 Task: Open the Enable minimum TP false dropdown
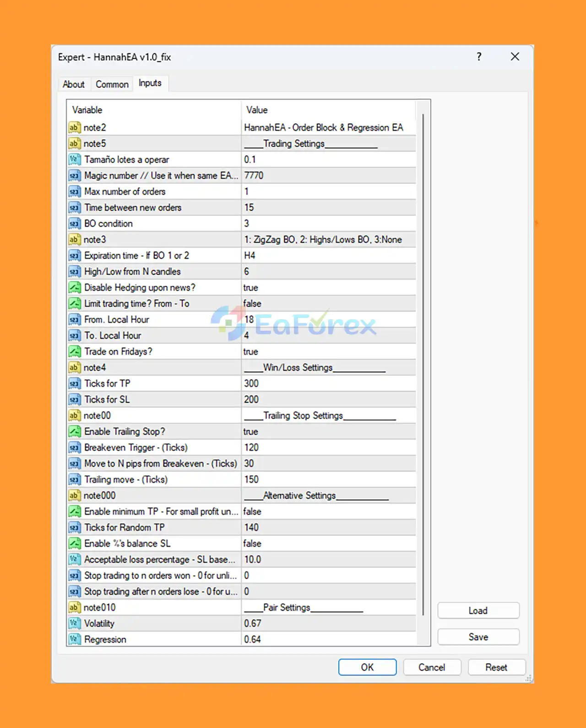328,511
